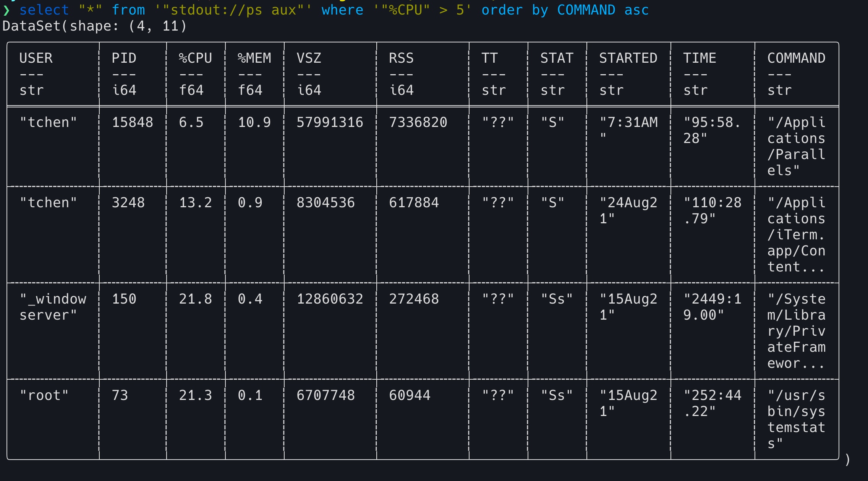Viewport: 868px width, 481px height.
Task: Click the "root" user cell
Action: [44, 395]
